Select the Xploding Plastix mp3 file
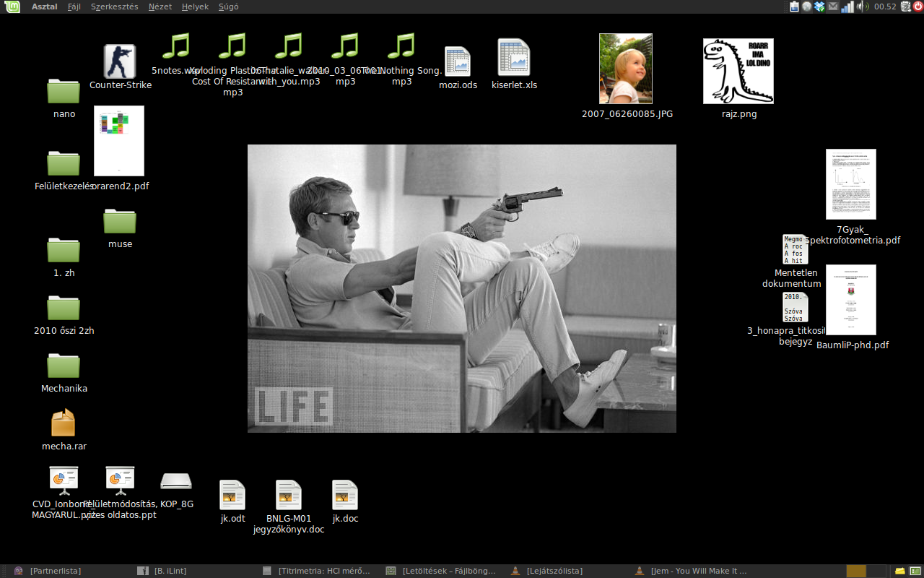924x578 pixels. (232, 46)
